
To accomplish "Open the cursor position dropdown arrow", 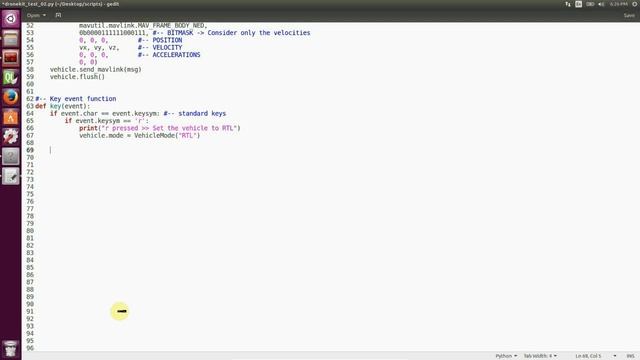I will click(x=615, y=356).
